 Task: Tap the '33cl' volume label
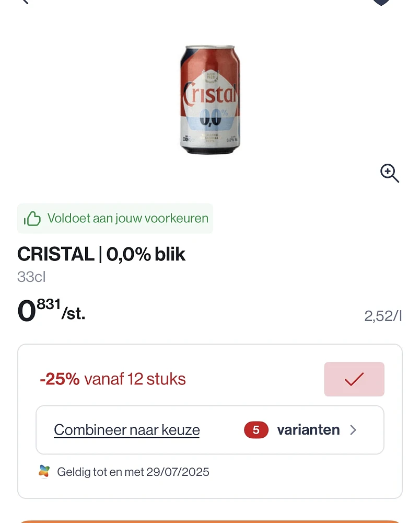point(31,277)
